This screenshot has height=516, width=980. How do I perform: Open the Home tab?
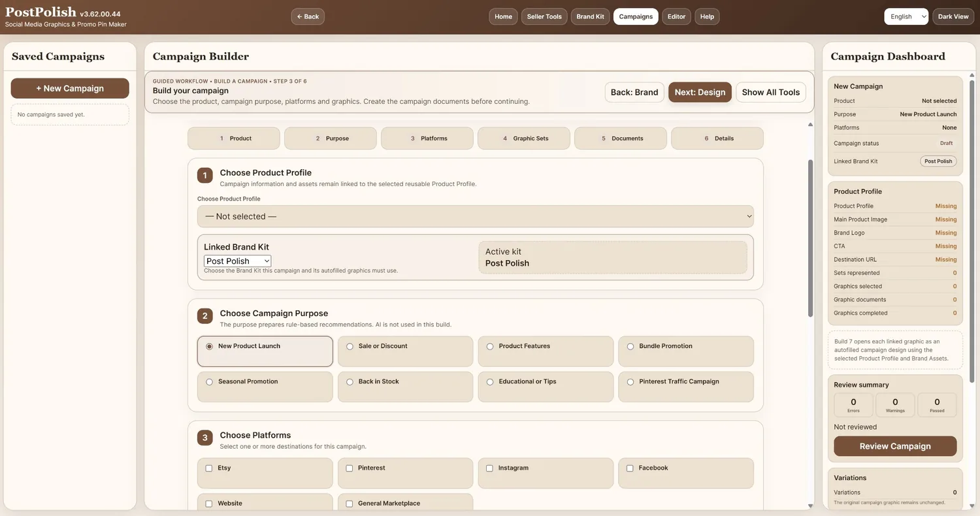(503, 16)
